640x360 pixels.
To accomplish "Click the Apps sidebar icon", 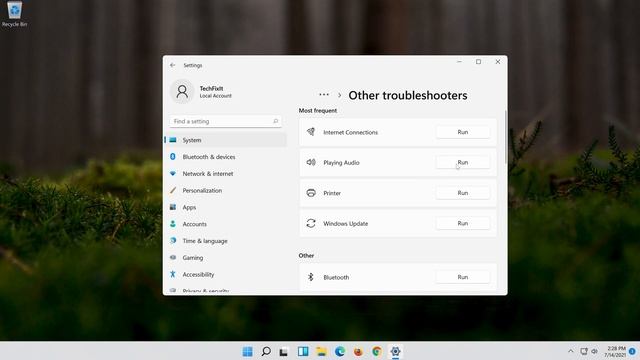I will point(173,207).
